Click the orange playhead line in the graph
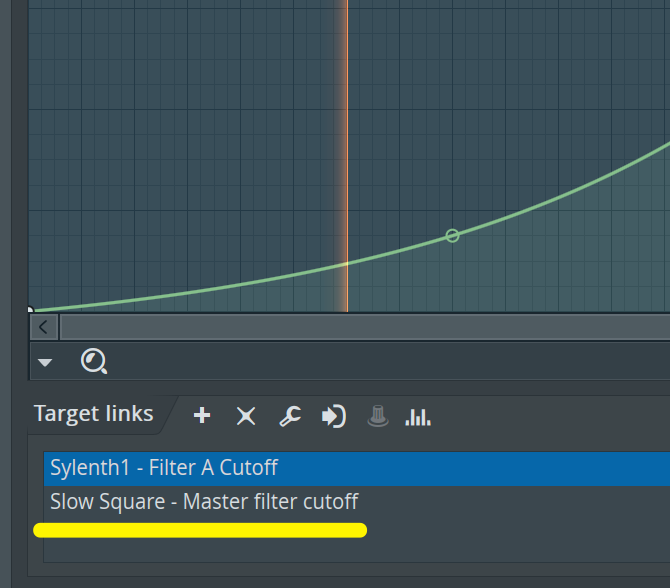 point(347,156)
